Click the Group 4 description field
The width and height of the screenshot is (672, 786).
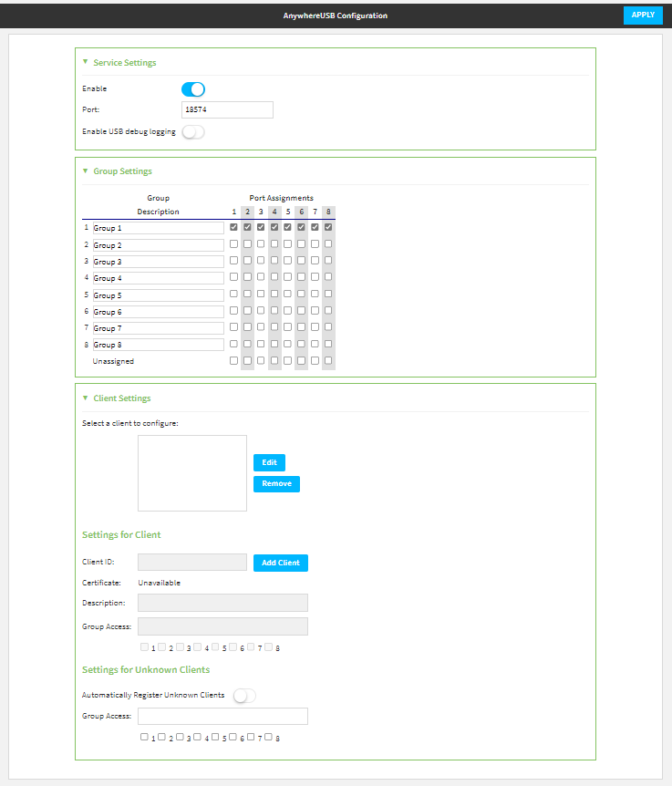coord(158,278)
